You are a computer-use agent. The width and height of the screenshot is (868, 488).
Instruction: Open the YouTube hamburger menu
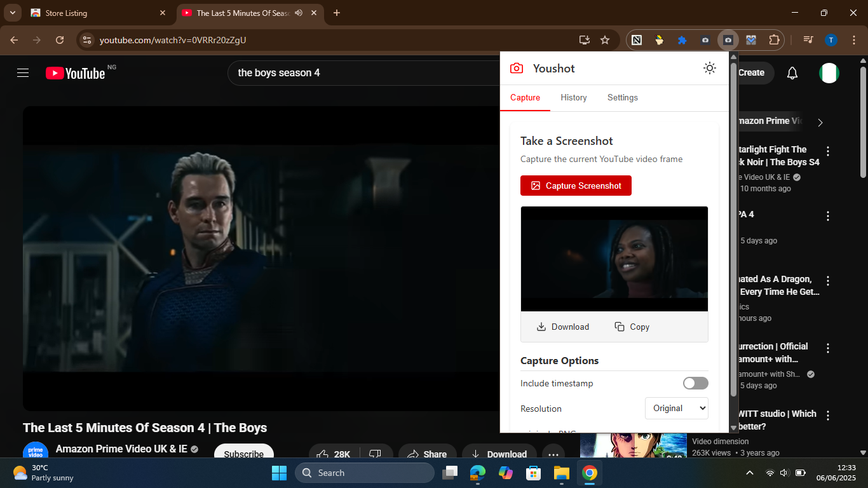click(x=22, y=72)
